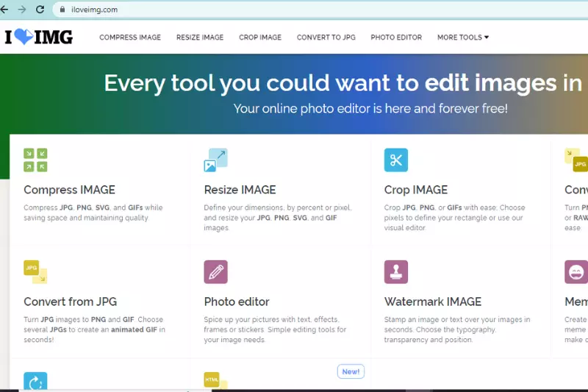Click the Watermark IMAGE stamp icon

(x=396, y=271)
